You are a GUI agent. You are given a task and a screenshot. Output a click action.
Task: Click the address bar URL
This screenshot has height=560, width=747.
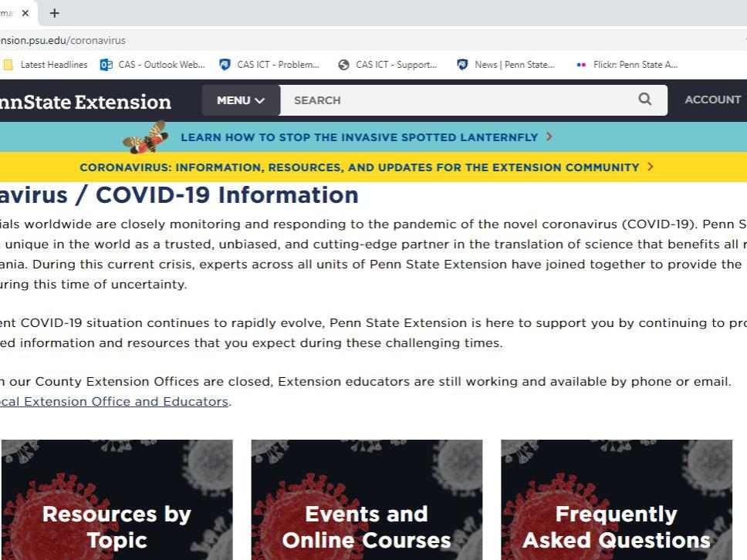click(x=63, y=40)
